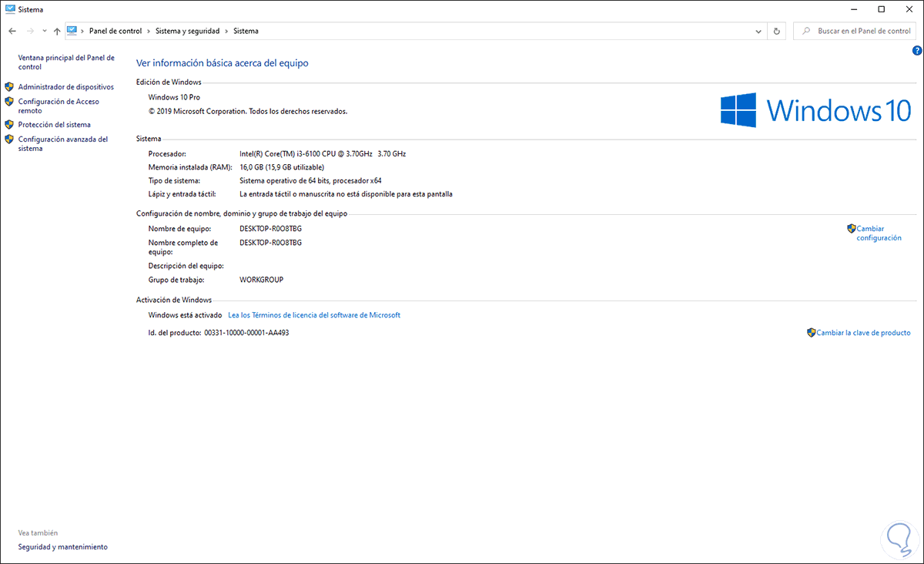The height and width of the screenshot is (564, 924).
Task: Click the 16,0 GB RAM value
Action: point(282,167)
